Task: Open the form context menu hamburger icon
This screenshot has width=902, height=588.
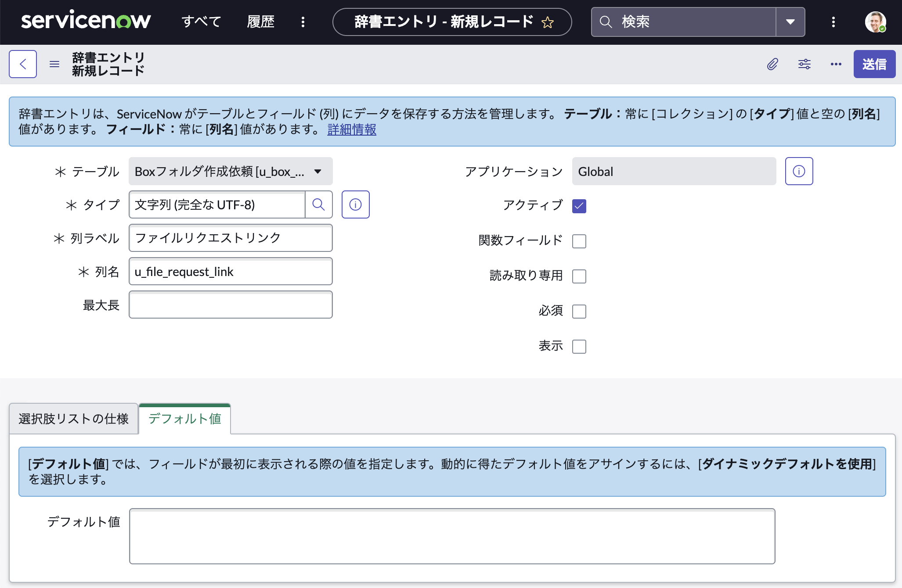Action: [x=54, y=64]
